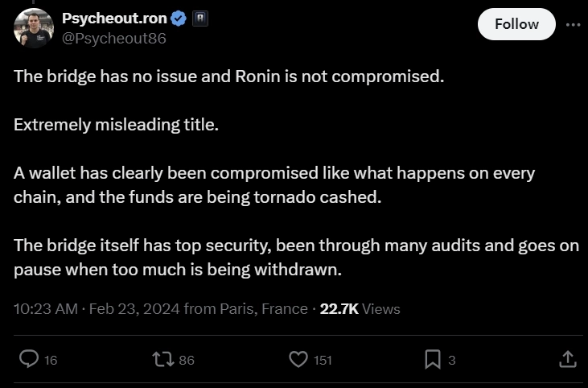Repost this tweet using the retweet icon

tap(162, 359)
